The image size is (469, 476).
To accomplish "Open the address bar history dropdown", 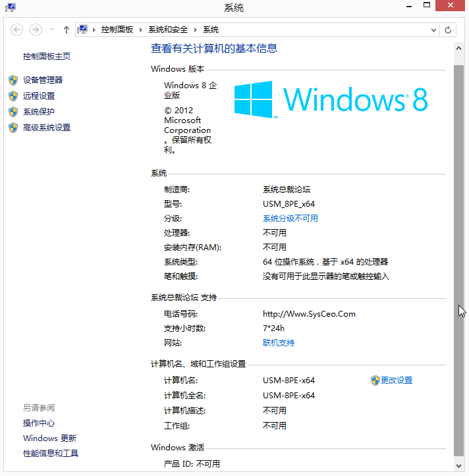I will pyautogui.click(x=433, y=30).
